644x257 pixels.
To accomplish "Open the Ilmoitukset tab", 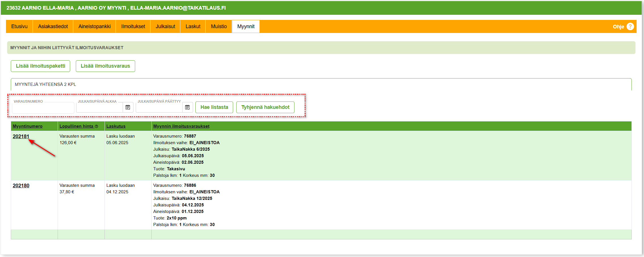I will click(133, 26).
